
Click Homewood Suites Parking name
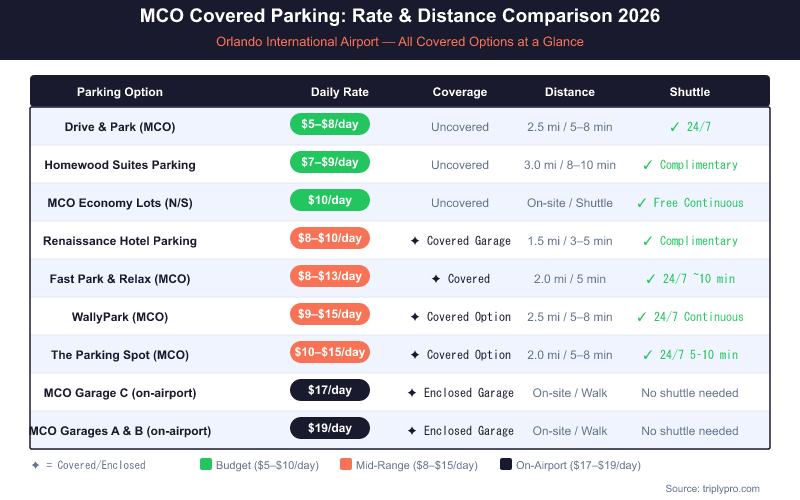pos(120,165)
